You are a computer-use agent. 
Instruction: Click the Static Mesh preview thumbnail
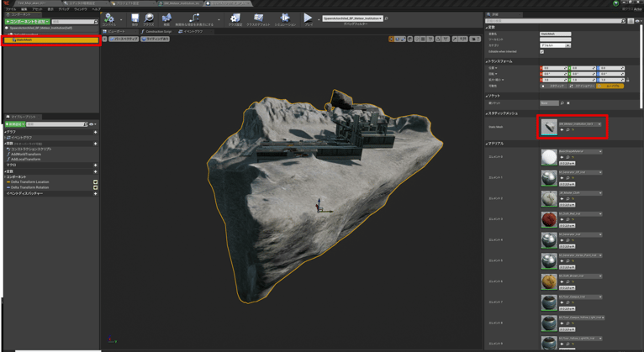pyautogui.click(x=548, y=126)
